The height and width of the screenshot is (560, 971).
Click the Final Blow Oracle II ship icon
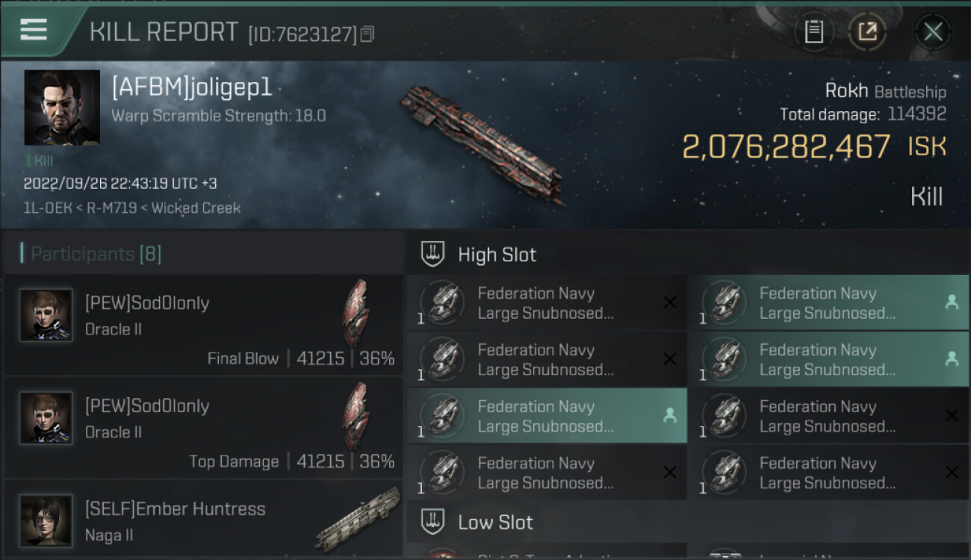(x=356, y=313)
